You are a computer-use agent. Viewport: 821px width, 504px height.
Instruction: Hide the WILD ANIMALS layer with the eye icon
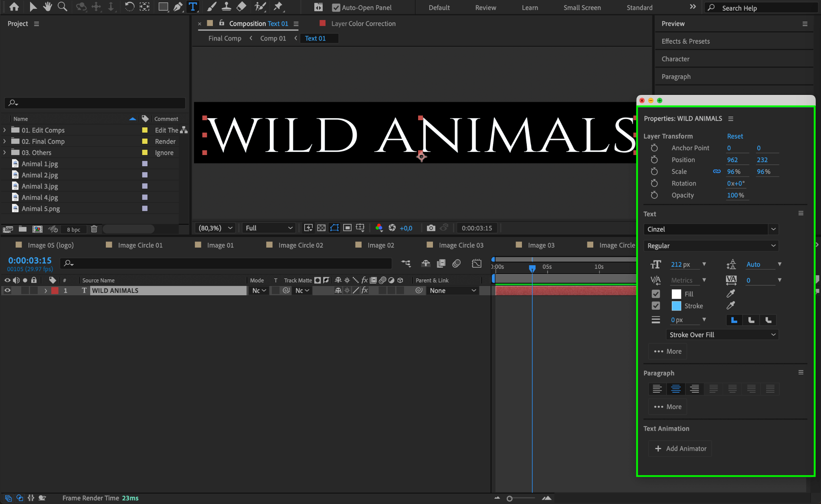pos(7,290)
